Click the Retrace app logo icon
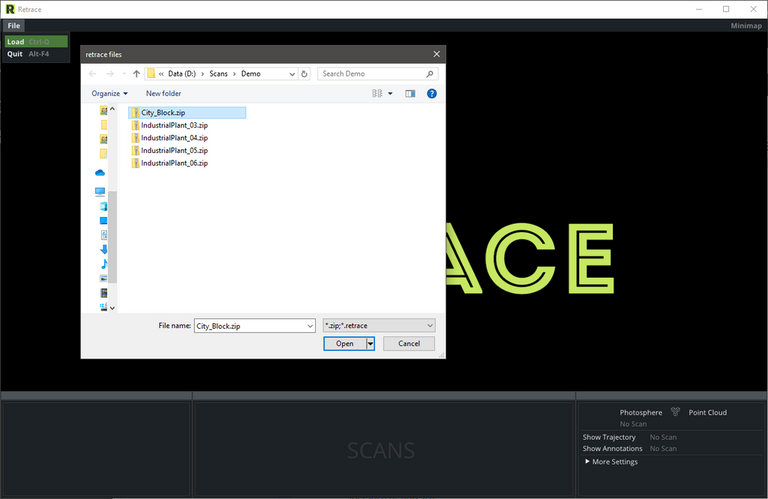The width and height of the screenshot is (768, 499). 10,9
